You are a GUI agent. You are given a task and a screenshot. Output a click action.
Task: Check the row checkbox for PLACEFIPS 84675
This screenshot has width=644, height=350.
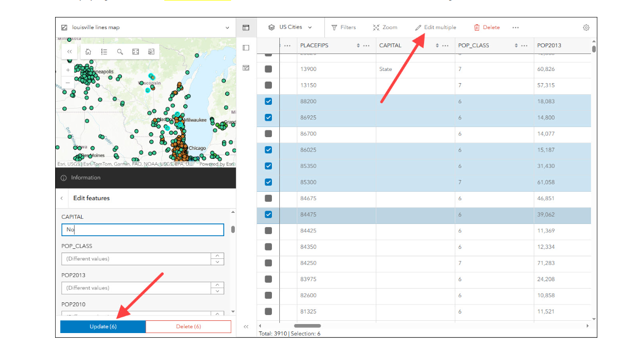[268, 199]
